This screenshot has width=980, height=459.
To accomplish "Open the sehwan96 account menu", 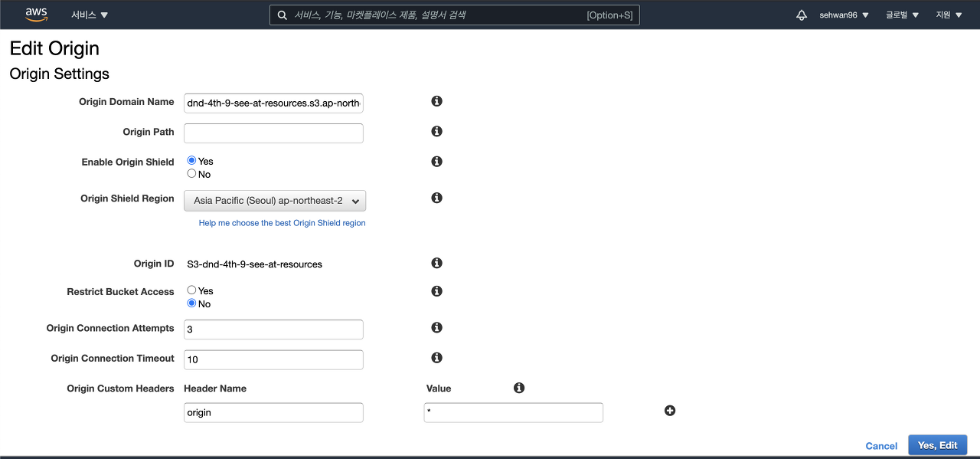I will pos(844,15).
